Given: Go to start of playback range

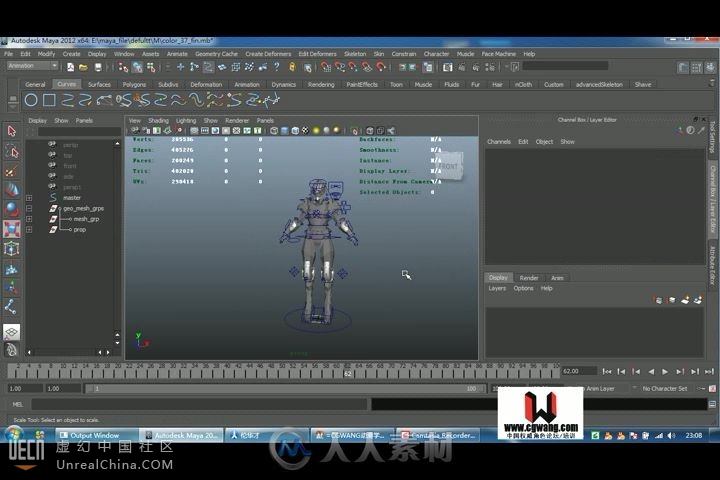Looking at the screenshot, I should point(607,372).
